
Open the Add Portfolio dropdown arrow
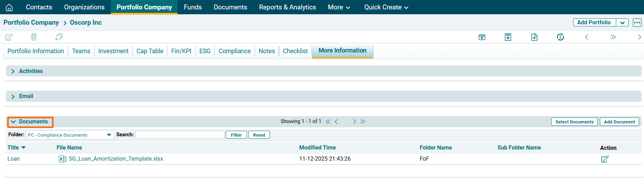point(622,23)
